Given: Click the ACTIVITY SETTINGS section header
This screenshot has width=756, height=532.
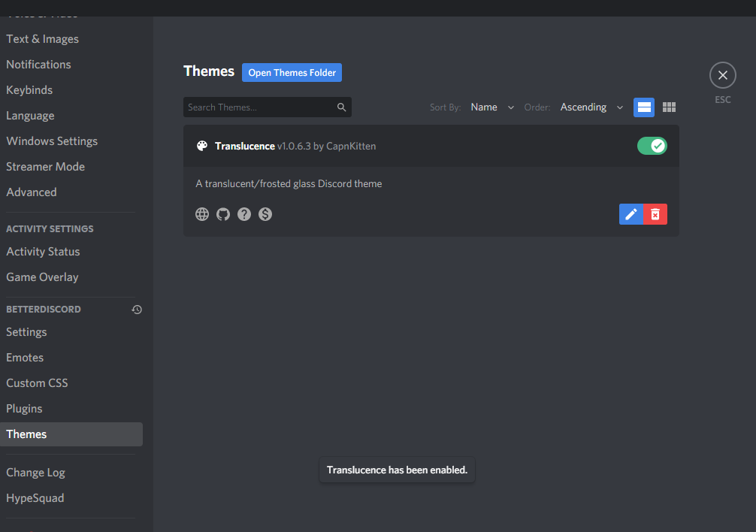Looking at the screenshot, I should [50, 229].
